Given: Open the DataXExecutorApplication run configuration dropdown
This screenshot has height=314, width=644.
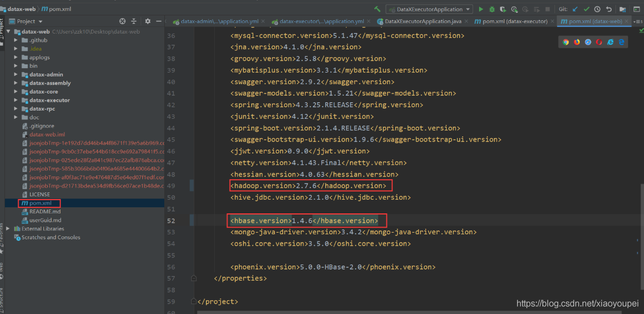Looking at the screenshot, I should pyautogui.click(x=429, y=9).
